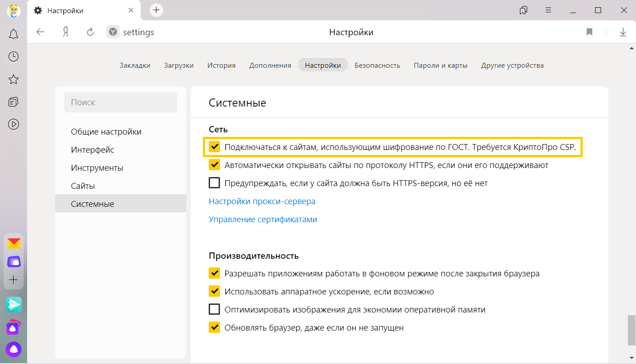This screenshot has width=636, height=364.
Task: Switch to the Загрузки tab
Action: click(179, 65)
